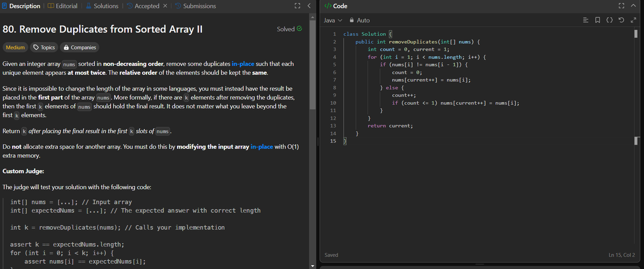Click the Submissions history clock icon

(178, 6)
